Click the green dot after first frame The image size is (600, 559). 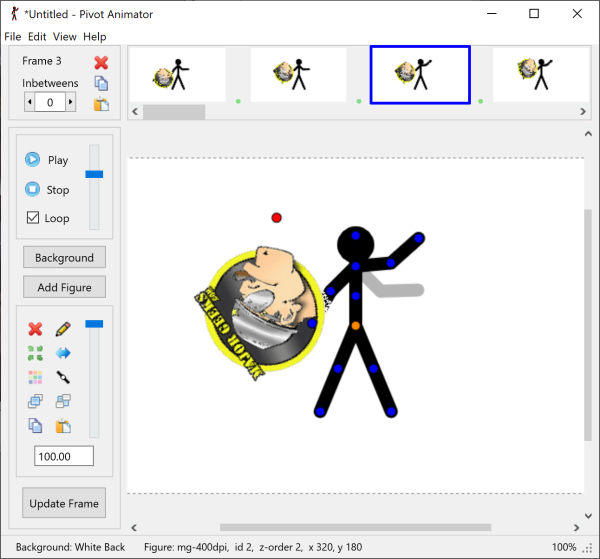coord(238,101)
